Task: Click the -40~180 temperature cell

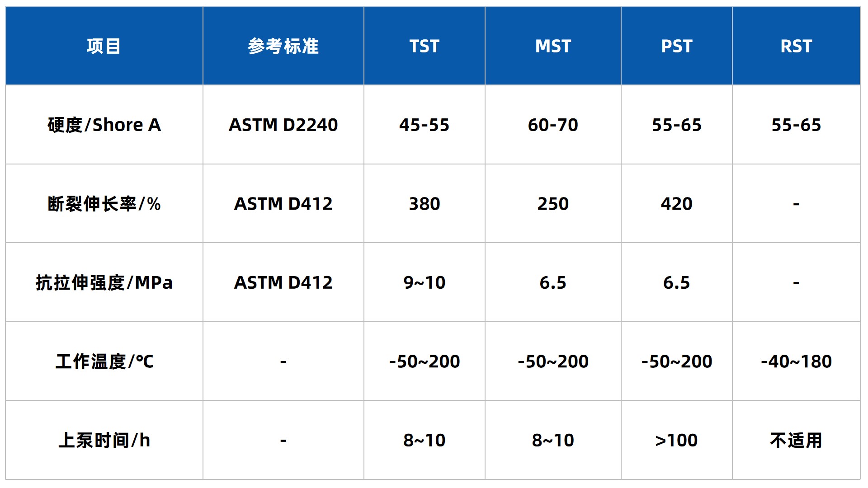Action: pos(796,361)
